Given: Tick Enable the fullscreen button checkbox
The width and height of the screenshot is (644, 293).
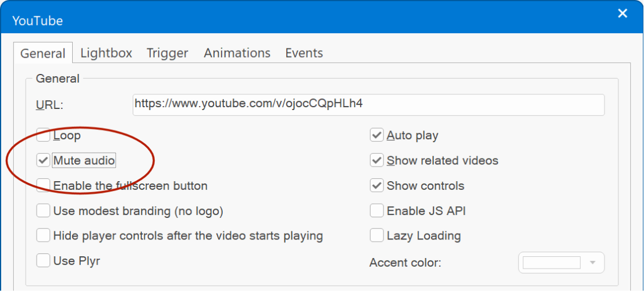Looking at the screenshot, I should (43, 186).
